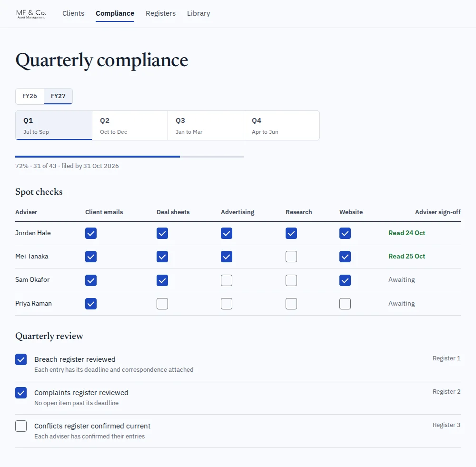The width and height of the screenshot is (476, 467).
Task: Uncheck Mei Tanaka Website checkbox
Action: click(x=345, y=257)
